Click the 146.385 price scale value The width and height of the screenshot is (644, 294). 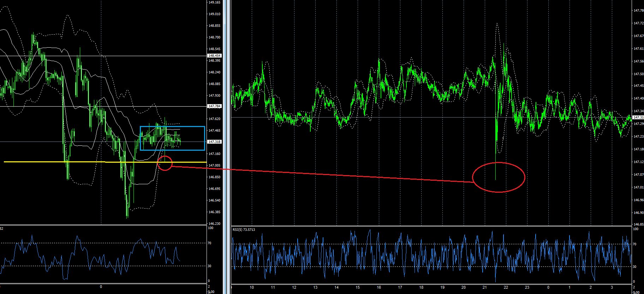(x=214, y=212)
